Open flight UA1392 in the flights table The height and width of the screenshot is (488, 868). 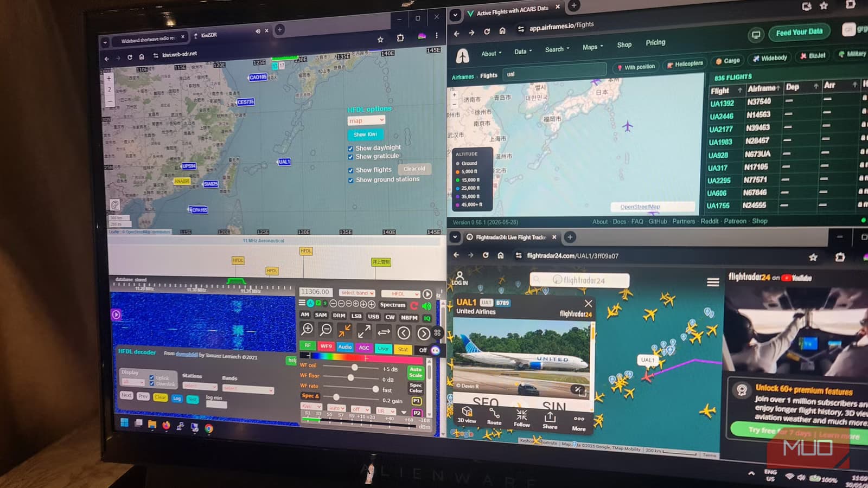point(722,104)
